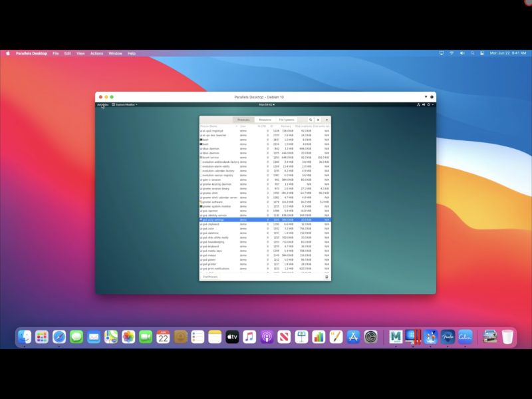Open the File menu
This screenshot has width=532, height=399.
(x=56, y=53)
